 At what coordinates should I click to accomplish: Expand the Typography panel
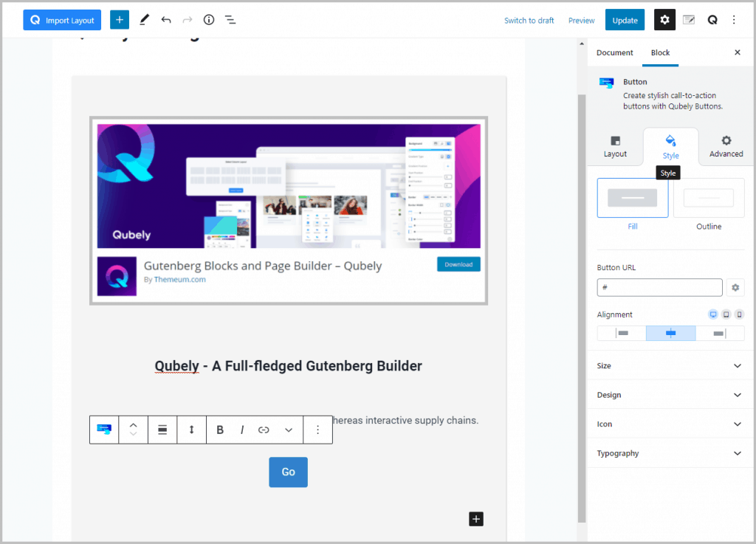(669, 453)
